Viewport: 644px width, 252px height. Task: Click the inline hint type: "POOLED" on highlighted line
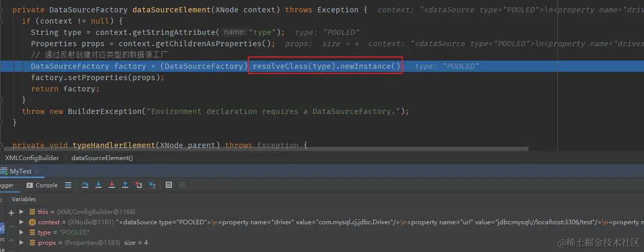coord(446,66)
